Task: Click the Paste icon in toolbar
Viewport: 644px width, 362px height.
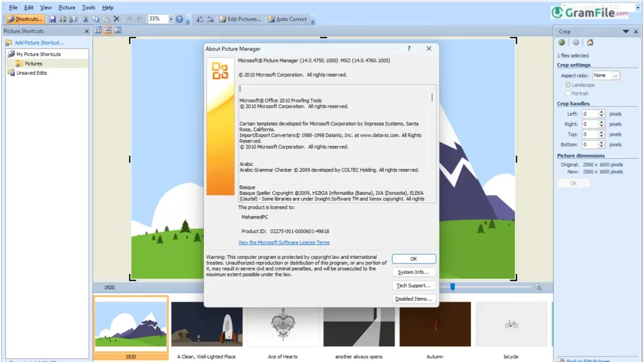Action: [x=106, y=19]
